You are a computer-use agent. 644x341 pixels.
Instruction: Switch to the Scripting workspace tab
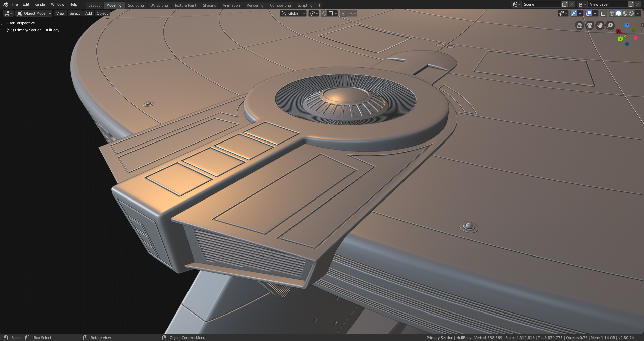tap(305, 5)
